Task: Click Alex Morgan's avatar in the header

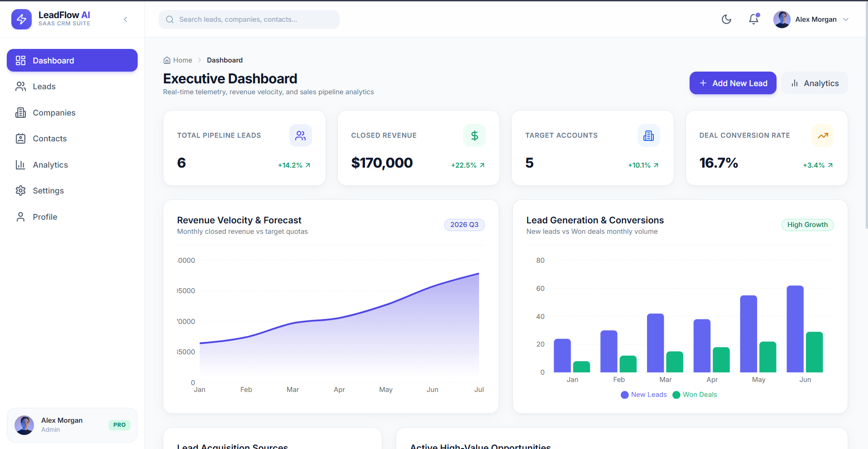Action: 782,19
